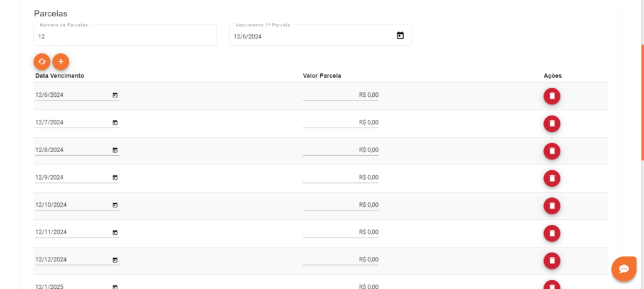Image resolution: width=644 pixels, height=289 pixels.
Task: Delete the 12/12/2024 installment row
Action: click(x=552, y=260)
